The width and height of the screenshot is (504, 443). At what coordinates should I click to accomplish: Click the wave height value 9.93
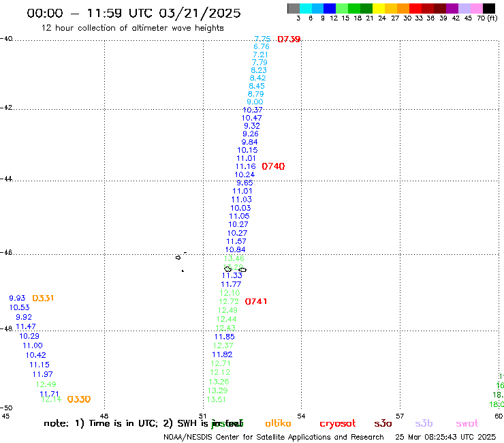tap(17, 299)
